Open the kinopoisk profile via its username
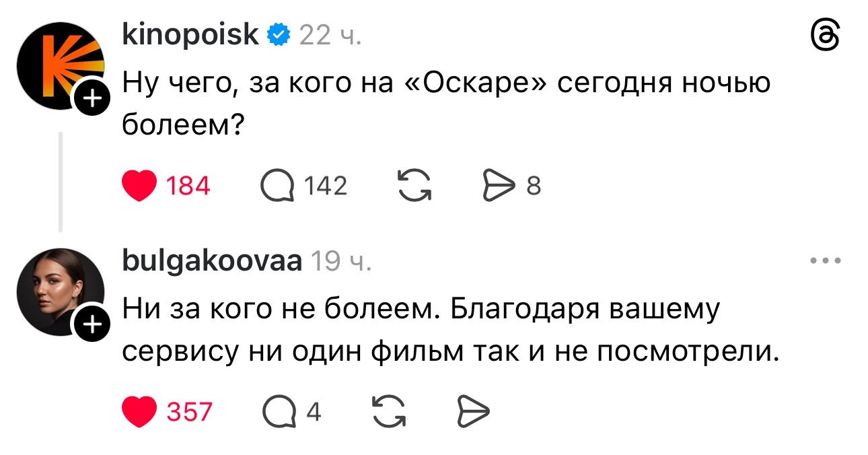 [190, 34]
